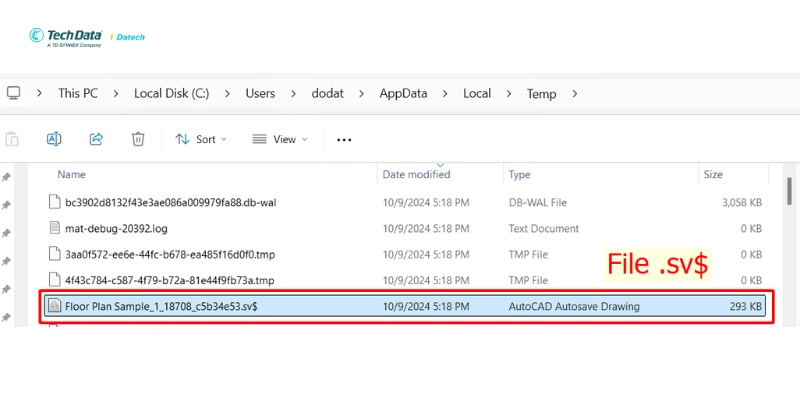Click the Paste clipboard icon

[12, 139]
